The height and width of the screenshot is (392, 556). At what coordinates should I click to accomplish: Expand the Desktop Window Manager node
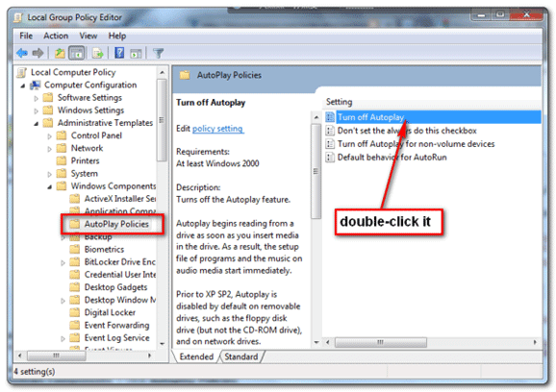pyautogui.click(x=63, y=301)
